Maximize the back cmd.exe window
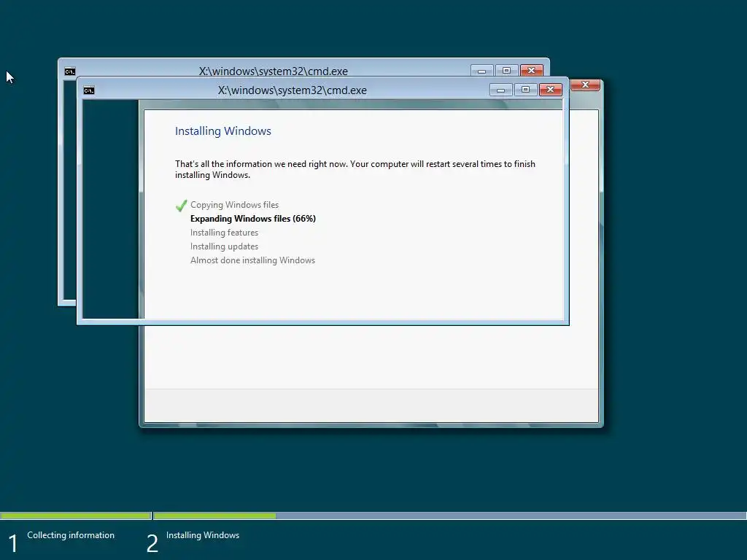747x560 pixels. (506, 71)
